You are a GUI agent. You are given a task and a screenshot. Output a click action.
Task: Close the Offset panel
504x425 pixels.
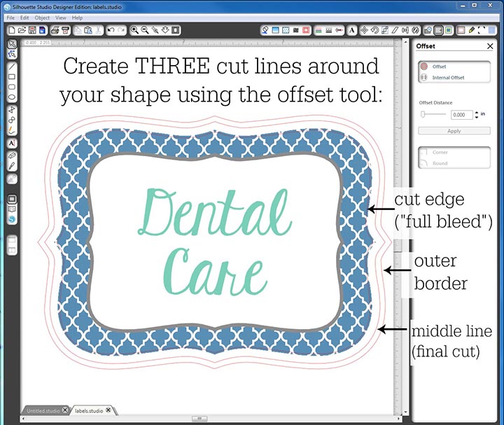490,46
